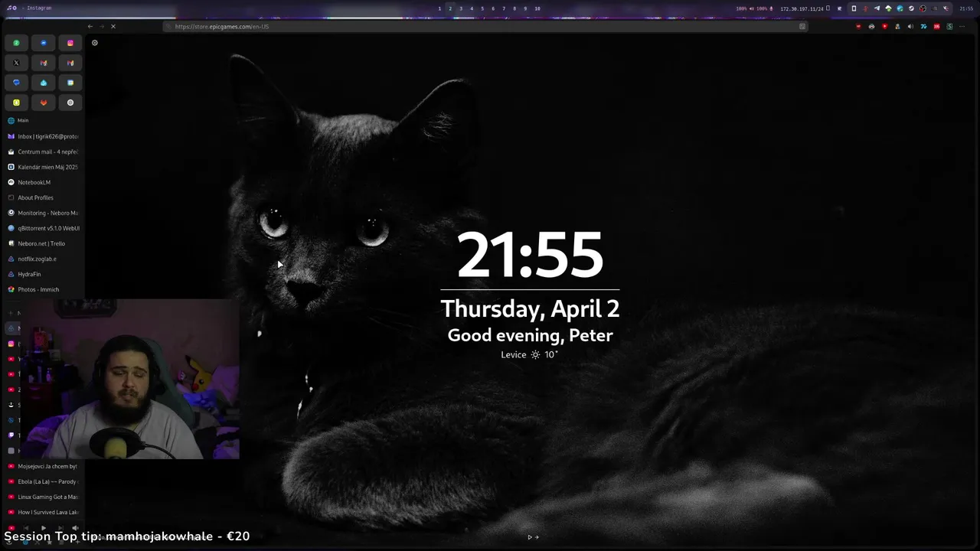Open the reader view icon in the address bar
The width and height of the screenshot is (980, 551).
[802, 27]
